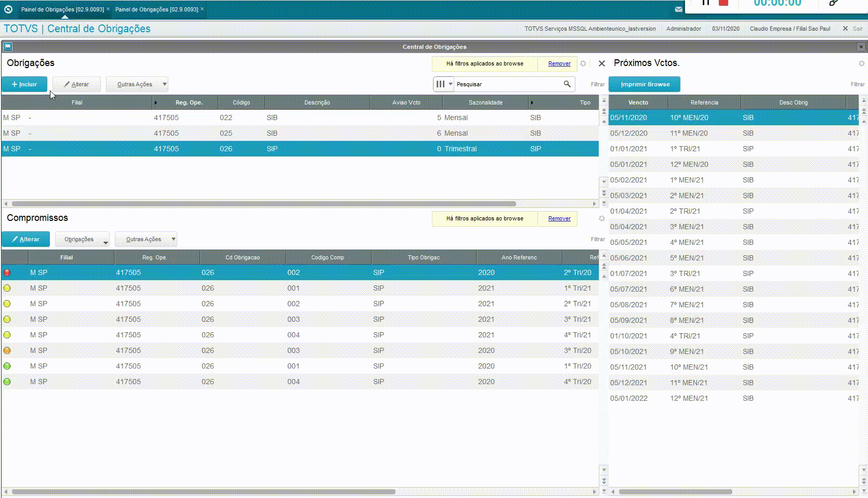
Task: Click the red status indicator on first compromisso
Action: coord(7,272)
